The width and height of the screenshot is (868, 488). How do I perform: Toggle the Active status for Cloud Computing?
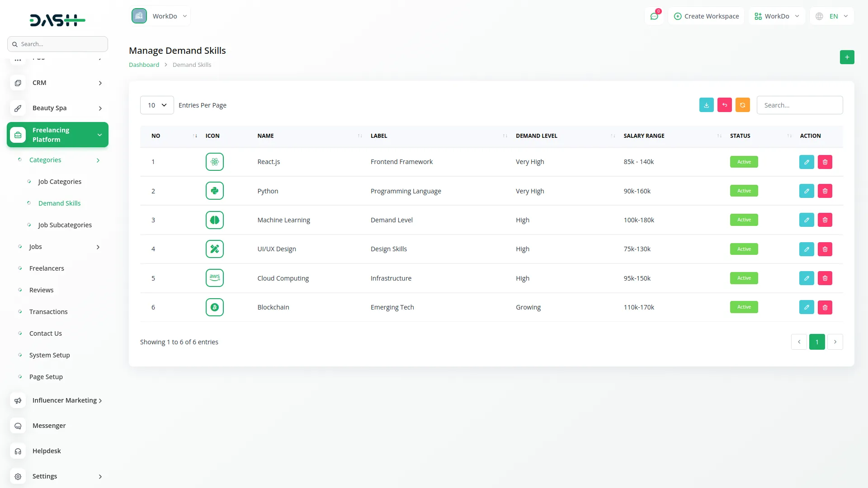743,278
